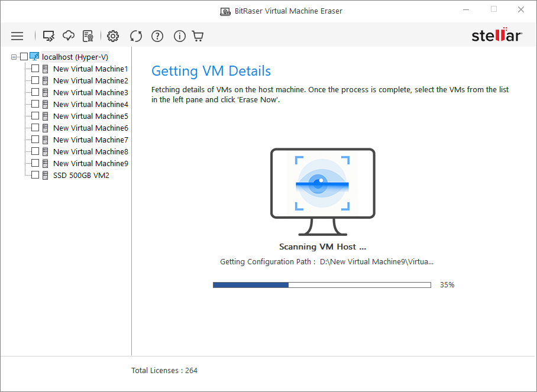Minimize the BitRaser window

466,10
